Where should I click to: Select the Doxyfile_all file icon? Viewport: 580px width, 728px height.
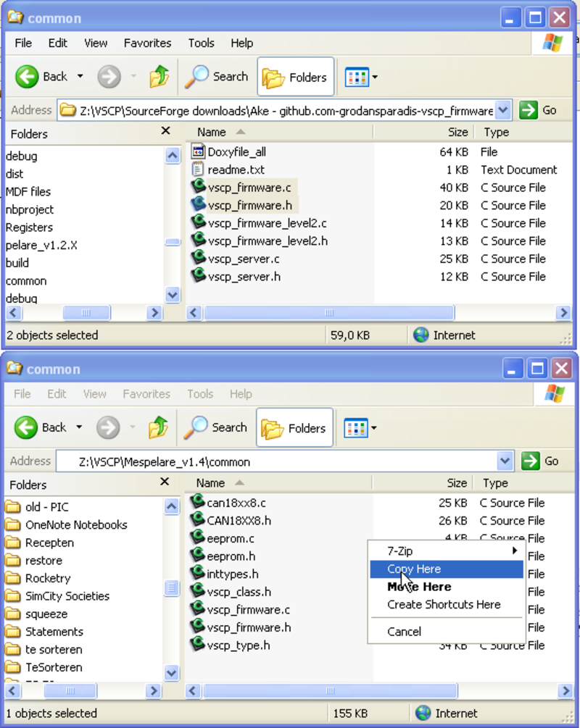tap(199, 152)
